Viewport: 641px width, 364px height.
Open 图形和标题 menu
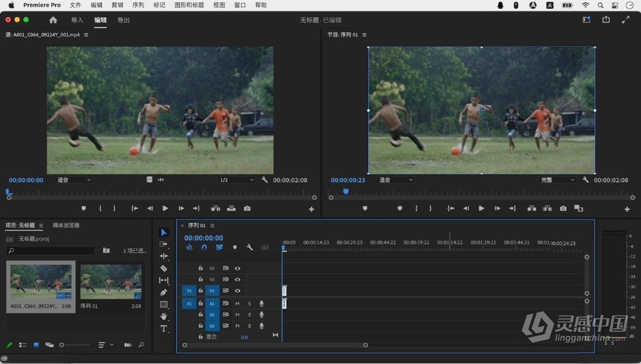click(189, 5)
